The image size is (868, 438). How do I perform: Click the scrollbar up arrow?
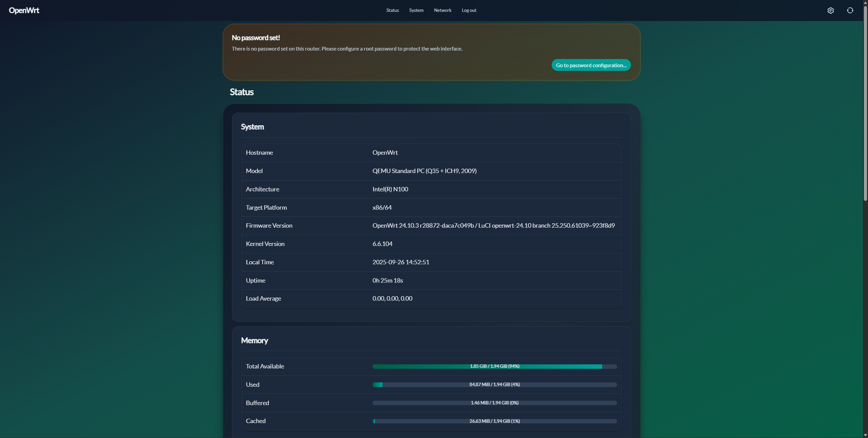tap(865, 2)
